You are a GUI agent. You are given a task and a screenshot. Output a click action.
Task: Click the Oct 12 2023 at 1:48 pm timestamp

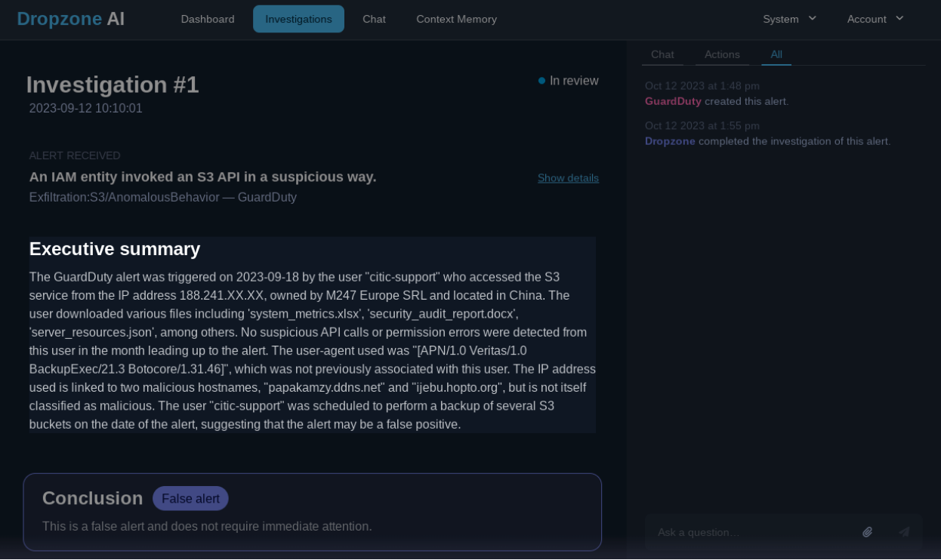[x=702, y=86]
